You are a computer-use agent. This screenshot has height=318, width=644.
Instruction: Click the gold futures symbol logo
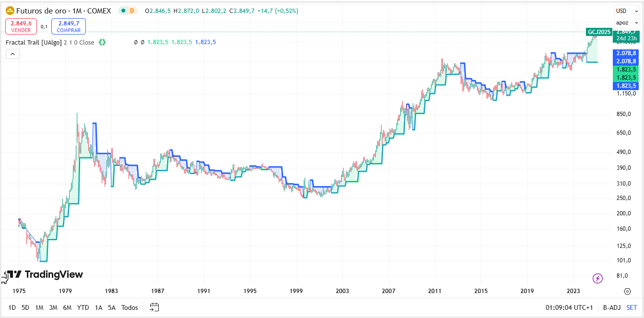9,11
